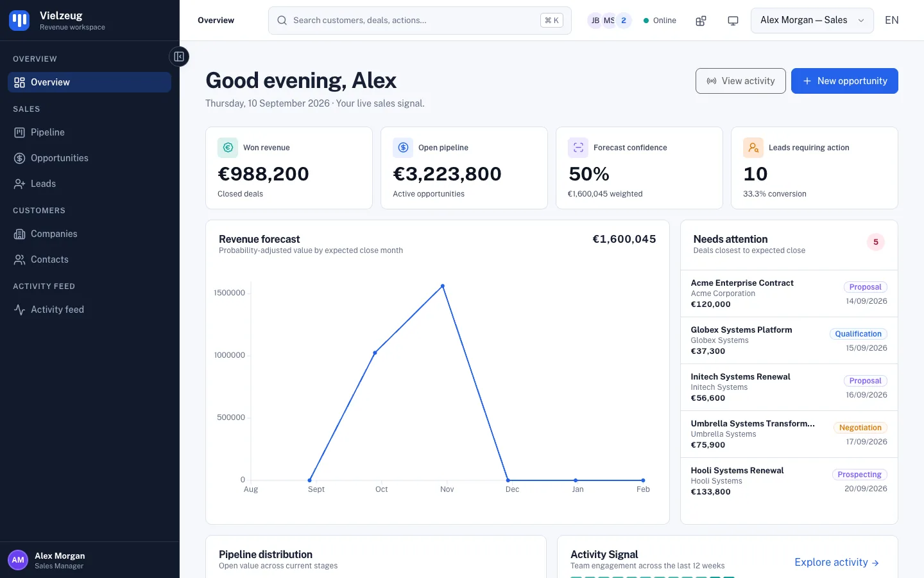Click the Explore activity link
This screenshot has height=578, width=924.
coord(837,562)
